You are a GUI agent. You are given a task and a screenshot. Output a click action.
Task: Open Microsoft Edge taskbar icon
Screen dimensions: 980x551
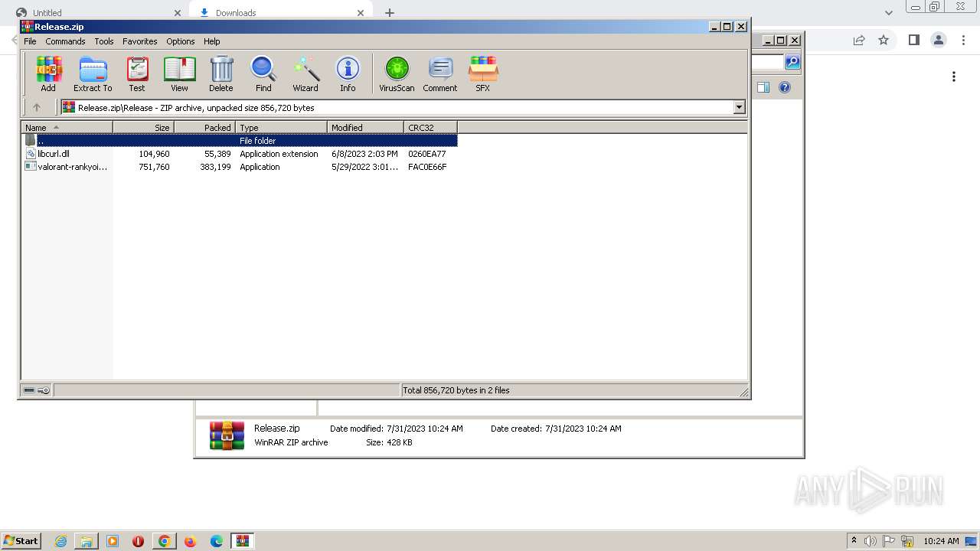[217, 541]
